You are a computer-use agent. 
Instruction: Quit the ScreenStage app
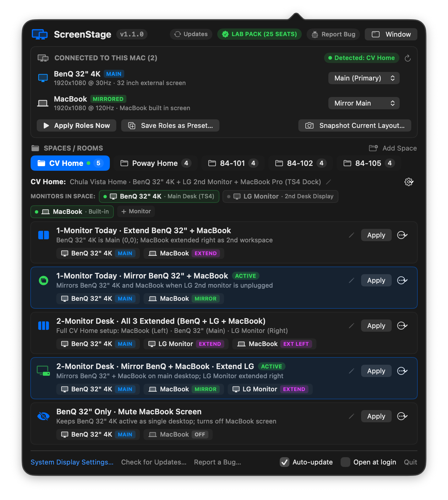pyautogui.click(x=410, y=462)
